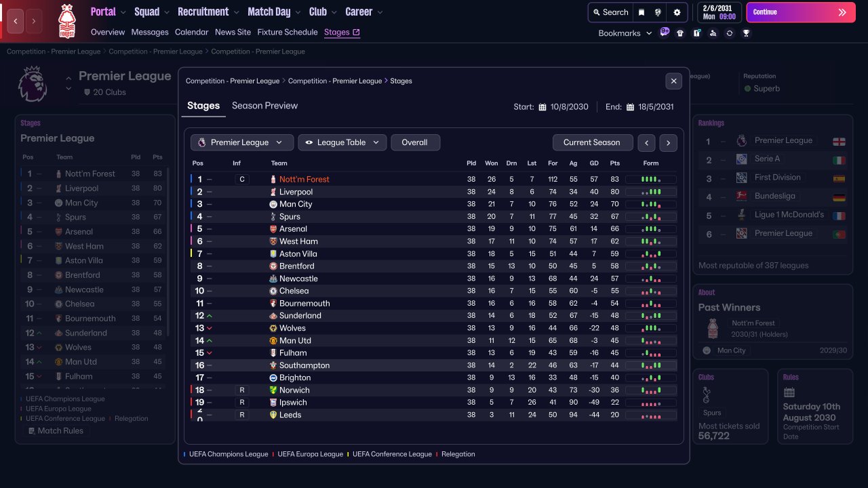The image size is (868, 488).
Task: Click Brentford's form indicator bar
Action: [x=651, y=266]
